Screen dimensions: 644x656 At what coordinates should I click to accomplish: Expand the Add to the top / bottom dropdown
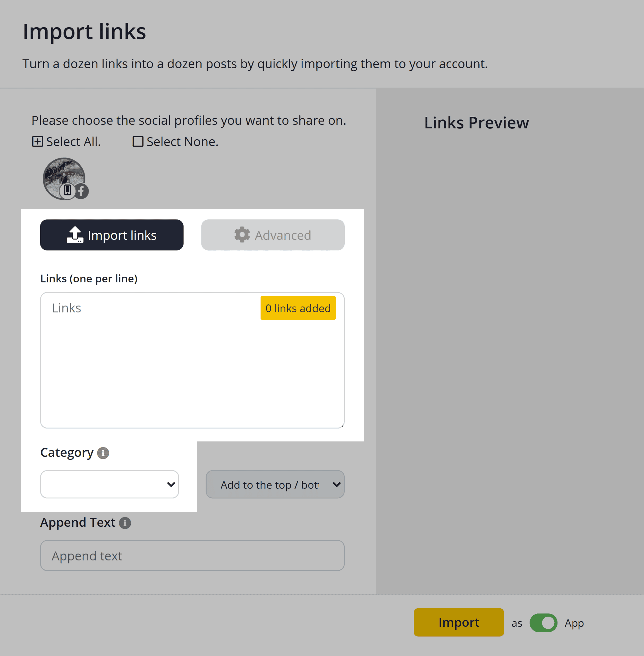(275, 484)
